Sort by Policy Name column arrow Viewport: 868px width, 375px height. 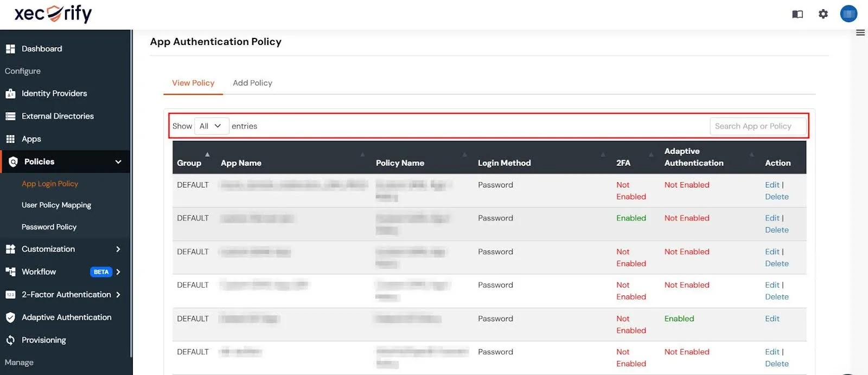tap(464, 154)
